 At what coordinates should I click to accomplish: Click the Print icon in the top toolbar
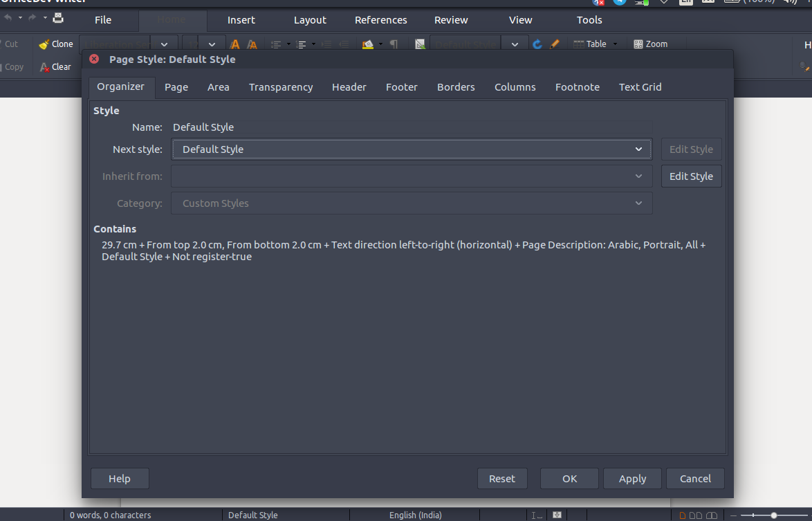click(59, 18)
